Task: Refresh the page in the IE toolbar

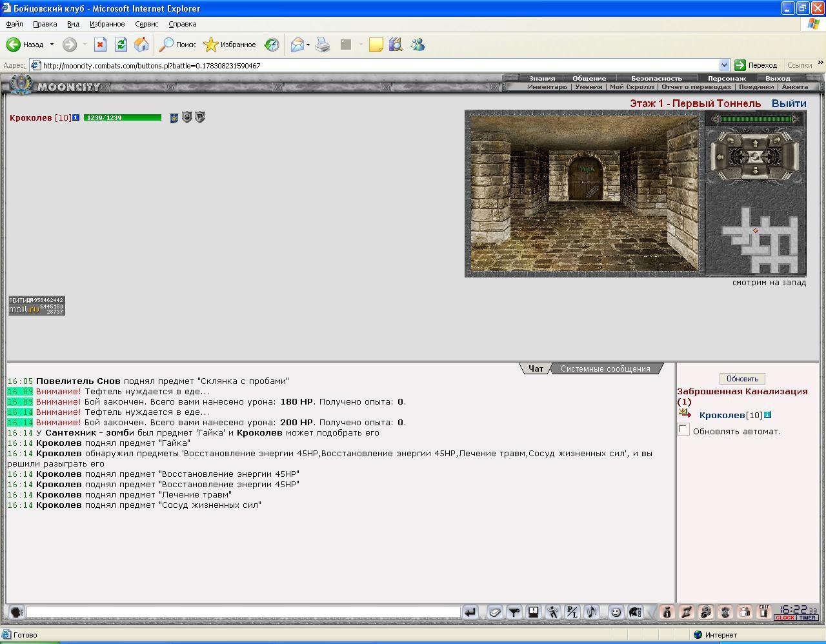Action: click(x=121, y=45)
